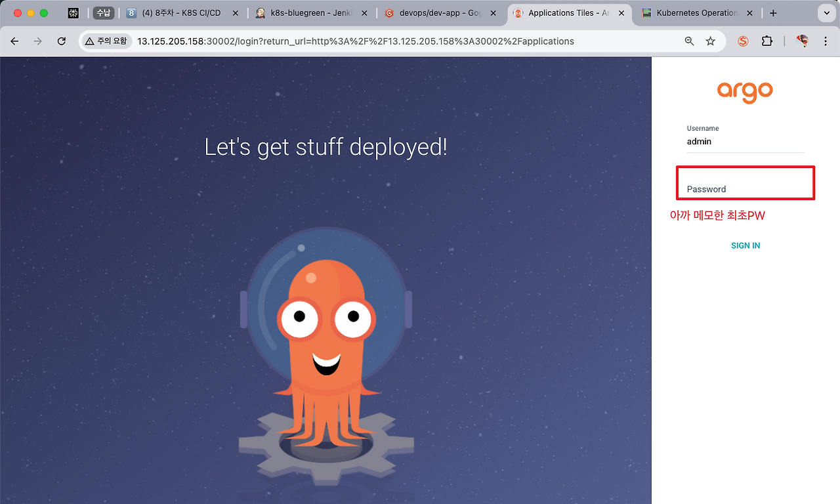Viewport: 840px width, 504px height.
Task: Reload the Argo CD login page
Action: pyautogui.click(x=62, y=41)
